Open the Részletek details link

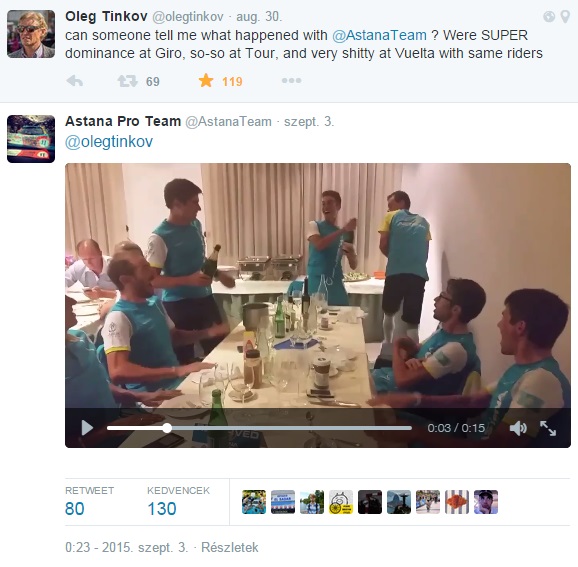pos(229,547)
